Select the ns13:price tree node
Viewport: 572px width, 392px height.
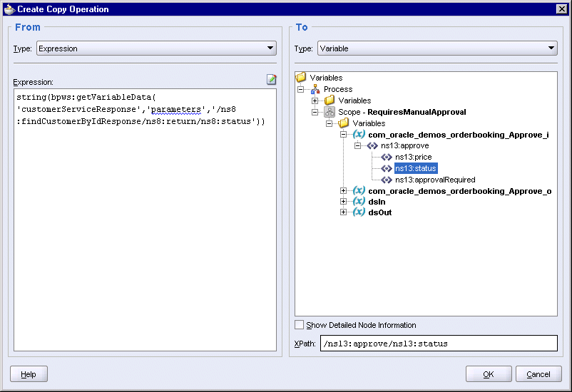coord(414,158)
